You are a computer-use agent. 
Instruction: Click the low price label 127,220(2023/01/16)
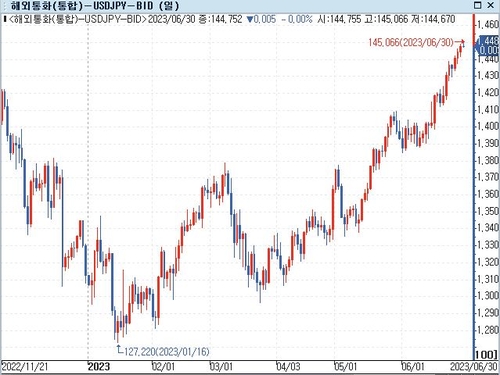point(167,352)
